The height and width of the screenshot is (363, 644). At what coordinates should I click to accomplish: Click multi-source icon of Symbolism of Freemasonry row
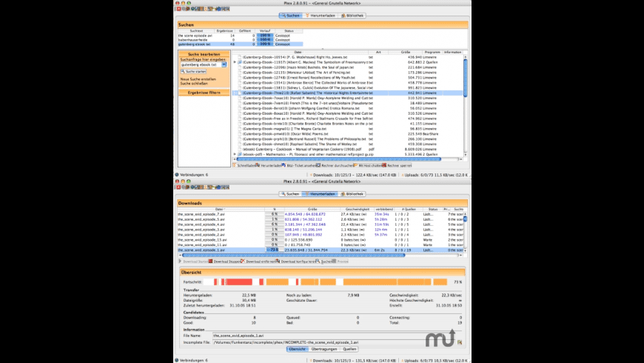pos(240,62)
